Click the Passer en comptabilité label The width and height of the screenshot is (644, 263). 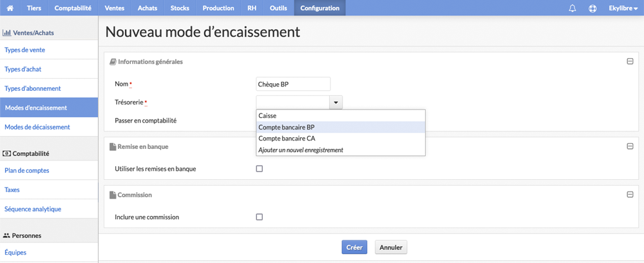click(146, 121)
